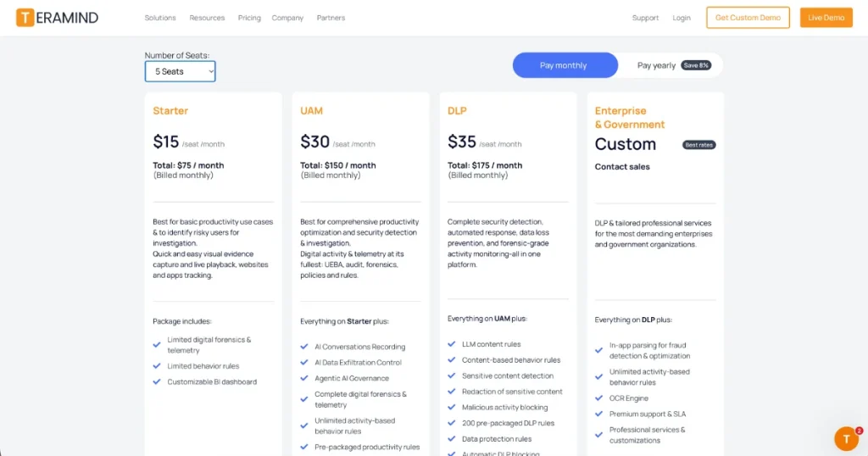Click Professional services & customizations feature
This screenshot has height=456, width=868.
647,435
